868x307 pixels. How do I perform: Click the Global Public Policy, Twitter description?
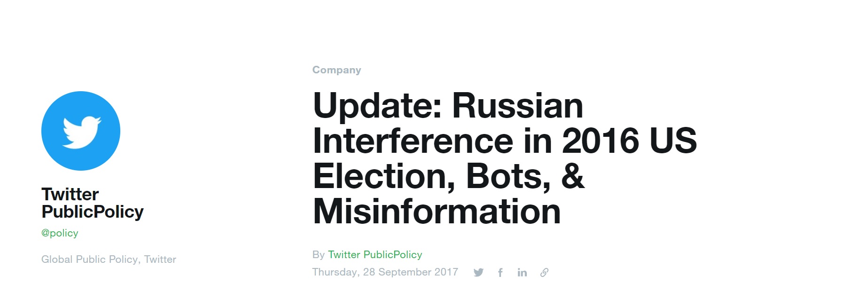(109, 260)
